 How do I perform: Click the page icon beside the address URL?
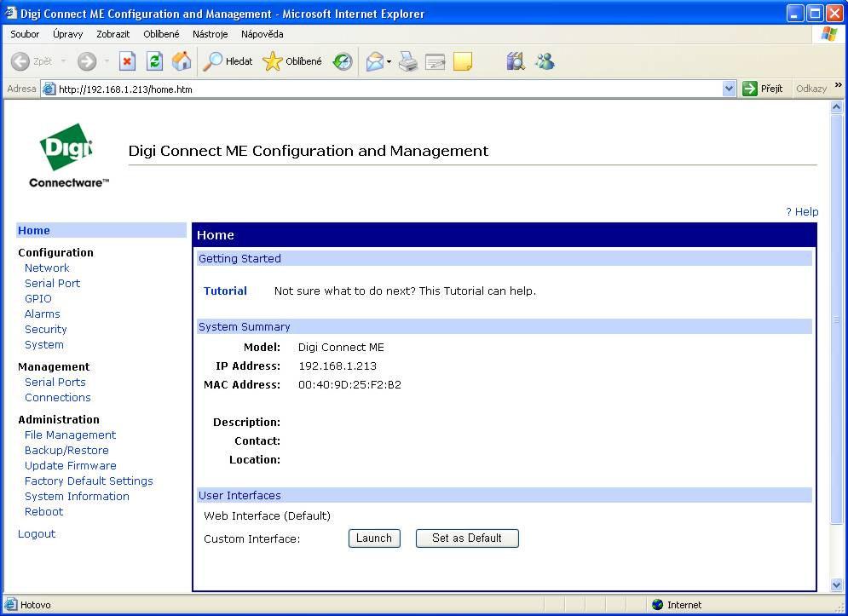[49, 89]
